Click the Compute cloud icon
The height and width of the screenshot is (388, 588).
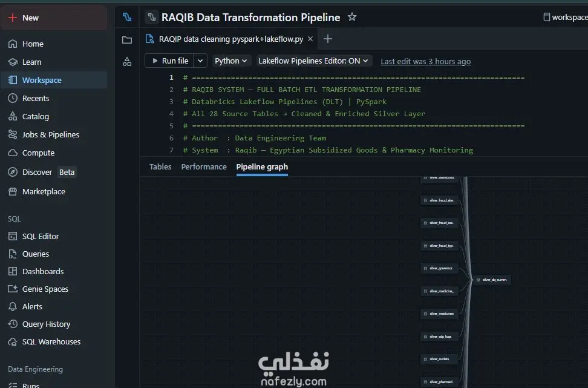pos(13,153)
